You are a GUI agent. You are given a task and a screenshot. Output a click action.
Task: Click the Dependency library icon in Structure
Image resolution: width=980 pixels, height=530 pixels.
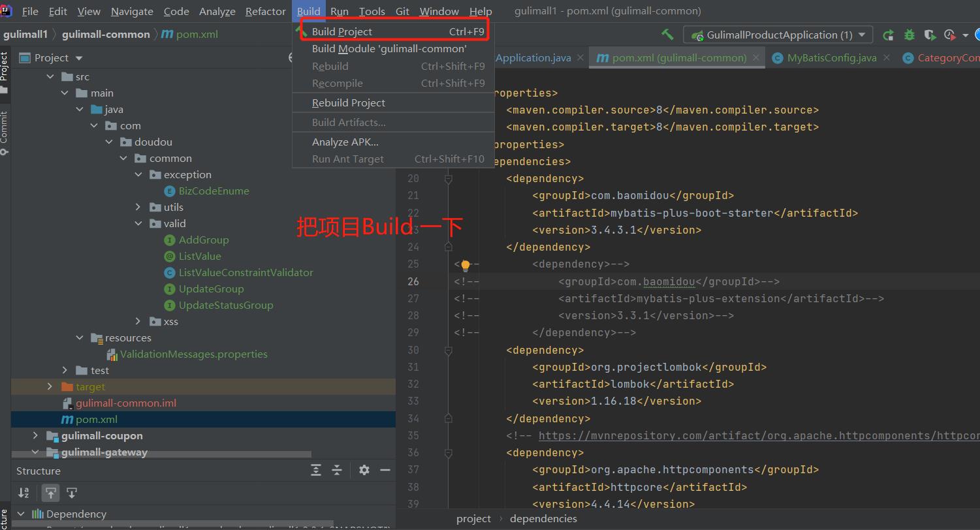38,514
